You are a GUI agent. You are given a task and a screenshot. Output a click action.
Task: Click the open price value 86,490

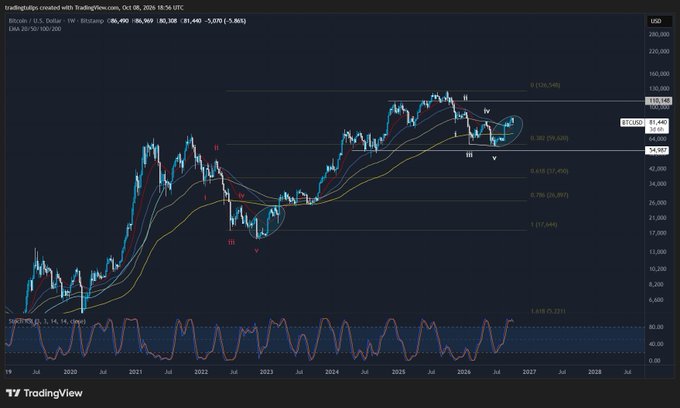[x=120, y=21]
